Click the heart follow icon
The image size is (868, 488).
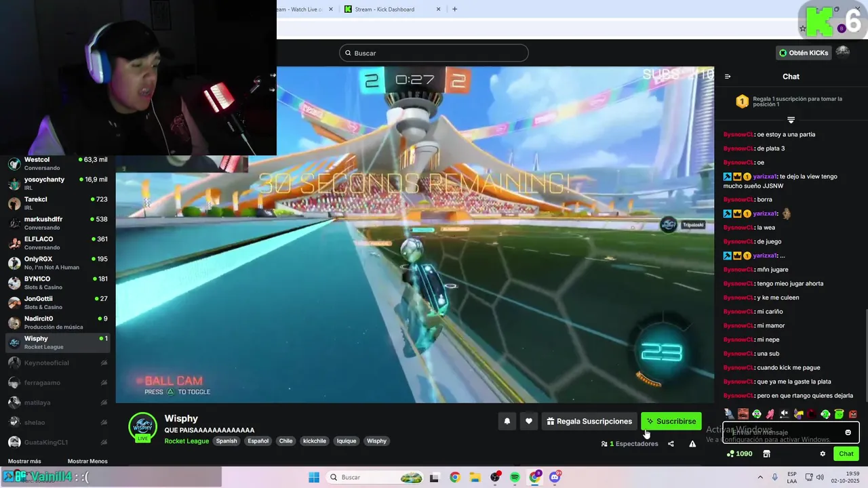point(529,421)
